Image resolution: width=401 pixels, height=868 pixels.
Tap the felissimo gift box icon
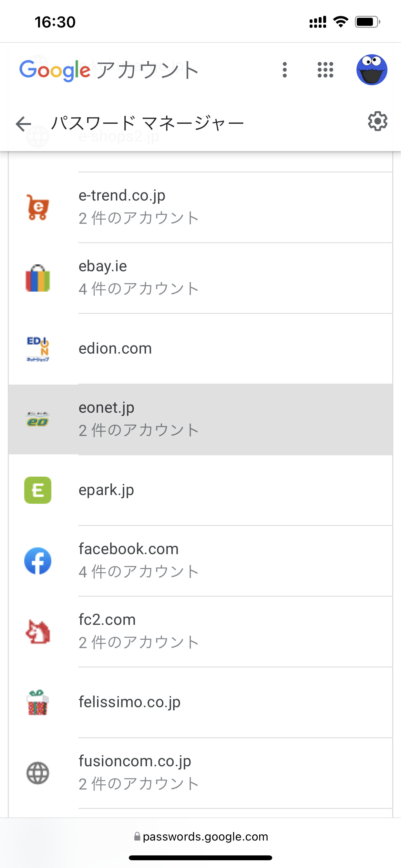click(x=38, y=702)
